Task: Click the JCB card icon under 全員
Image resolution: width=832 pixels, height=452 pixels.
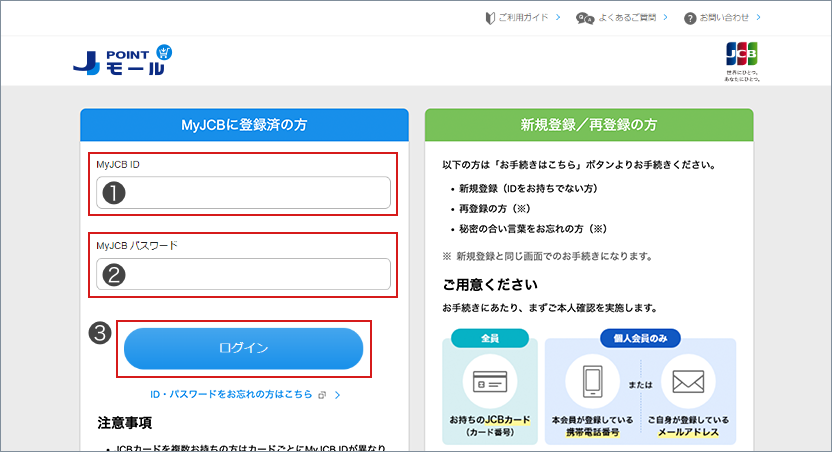Action: (490, 384)
